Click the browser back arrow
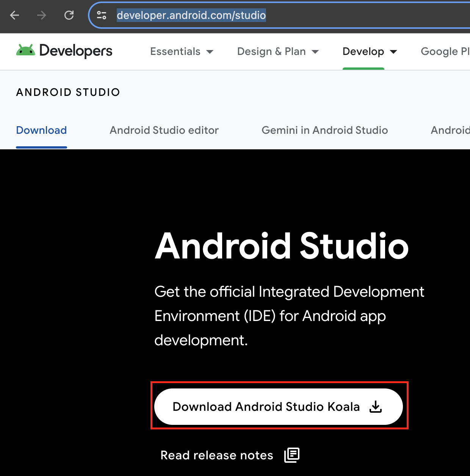 point(14,15)
